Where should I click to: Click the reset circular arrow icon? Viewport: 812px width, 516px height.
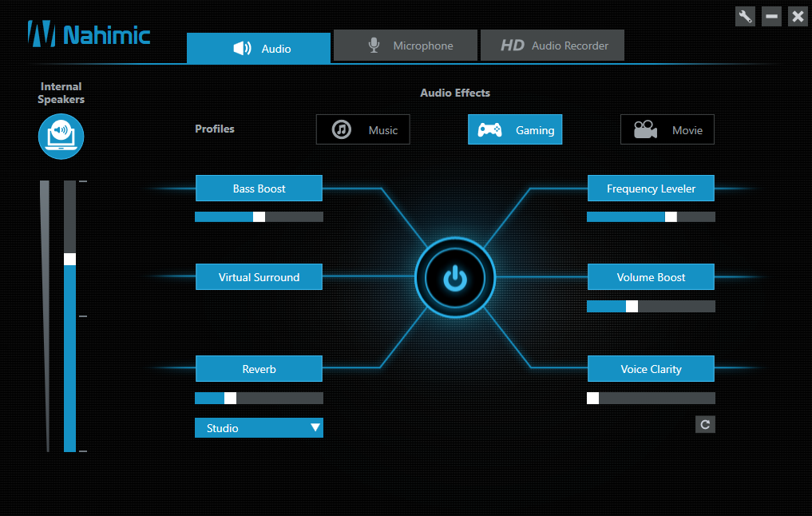pyautogui.click(x=705, y=424)
